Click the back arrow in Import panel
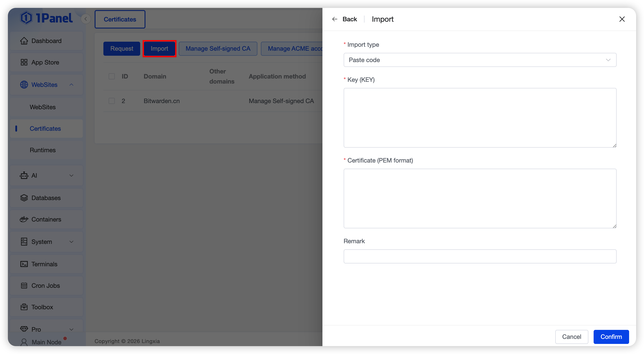This screenshot has height=354, width=644. tap(334, 19)
